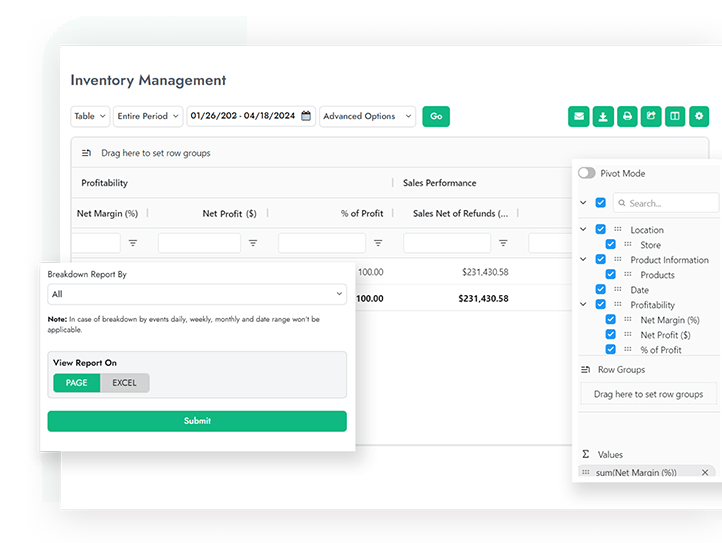This screenshot has height=543, width=722.
Task: Uncheck the Store checkbox
Action: tap(611, 244)
